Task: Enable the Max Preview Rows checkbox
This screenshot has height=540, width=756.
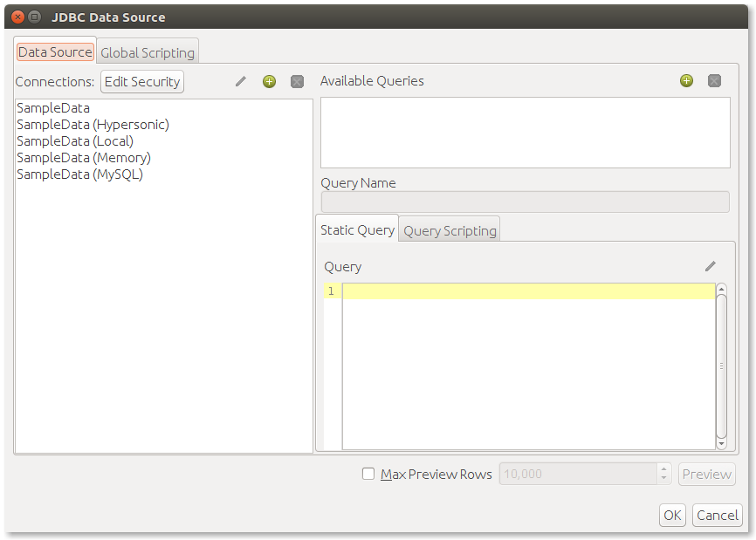Action: (x=368, y=474)
